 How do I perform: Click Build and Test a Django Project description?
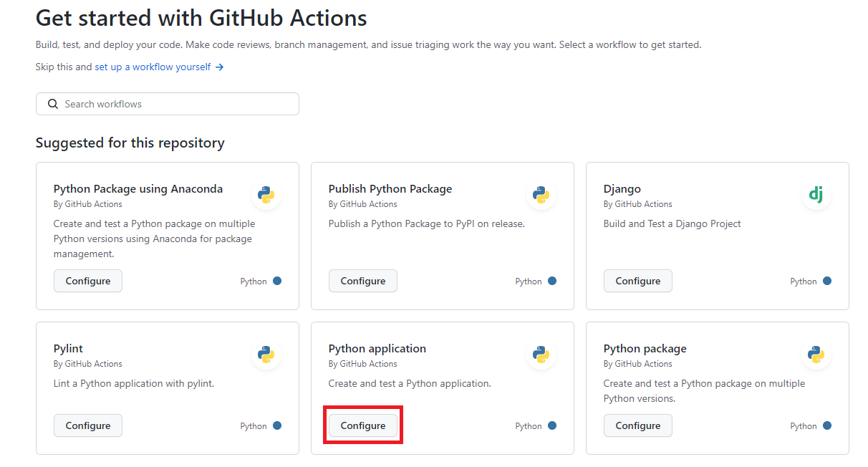[x=672, y=223]
